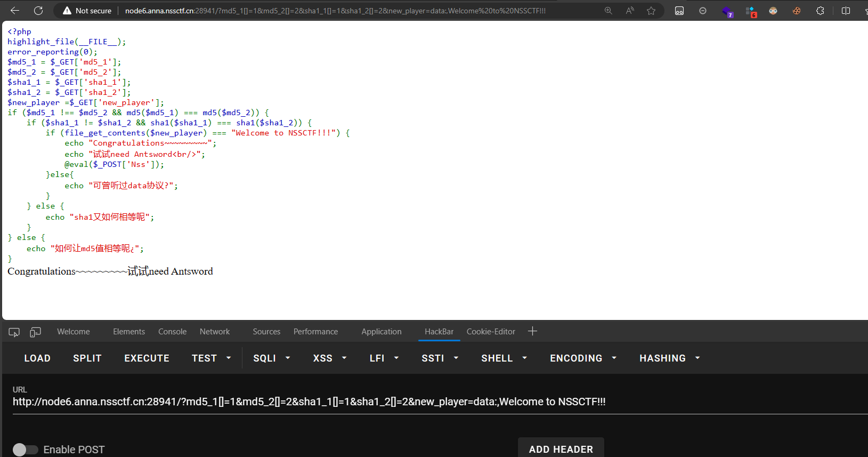
Task: Open the SHELL dropdown menu
Action: point(504,358)
